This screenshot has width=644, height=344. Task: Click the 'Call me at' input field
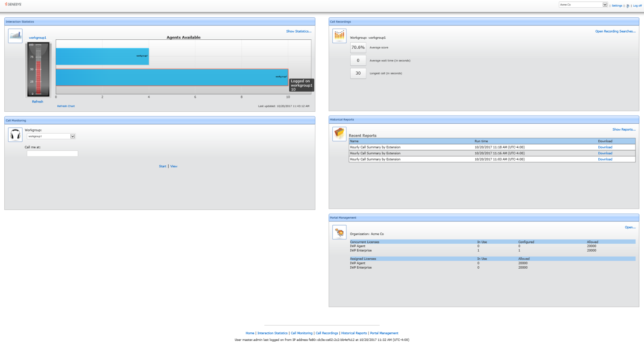tap(52, 153)
